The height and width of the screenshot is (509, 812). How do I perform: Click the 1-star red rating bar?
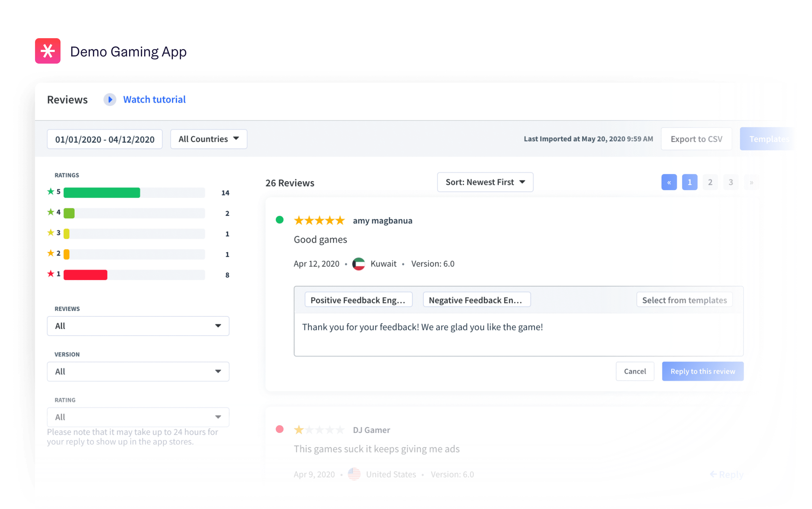point(134,275)
